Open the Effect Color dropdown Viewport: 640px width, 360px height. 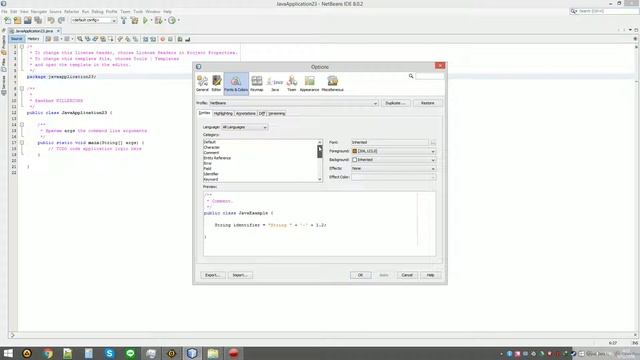point(393,177)
